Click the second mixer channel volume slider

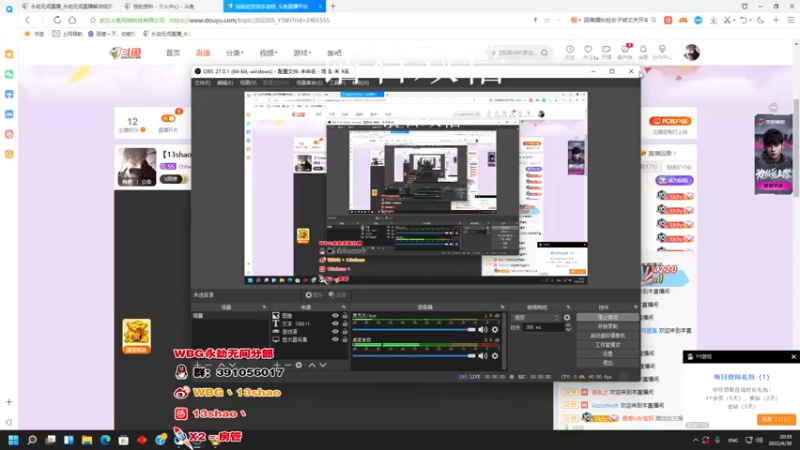(x=414, y=356)
